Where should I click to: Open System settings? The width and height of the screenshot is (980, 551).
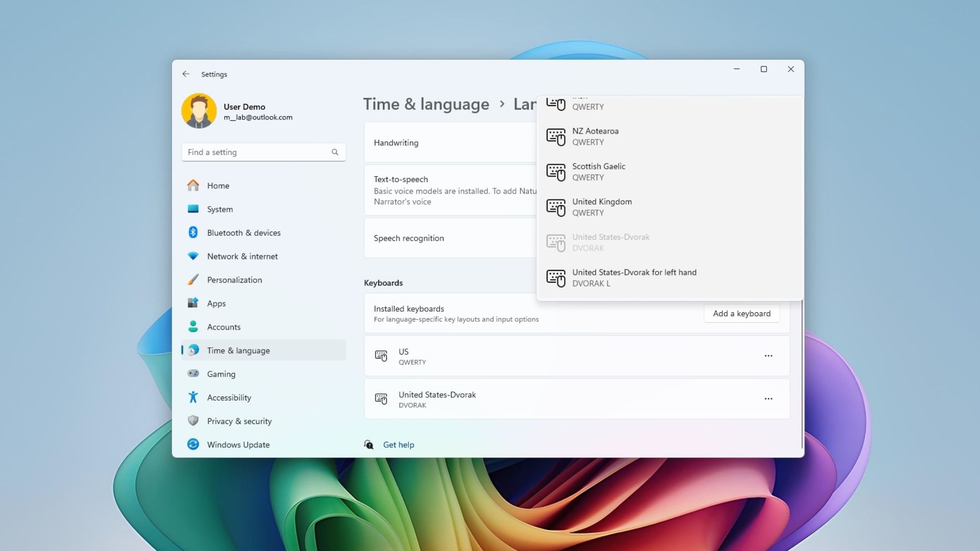pos(263,209)
